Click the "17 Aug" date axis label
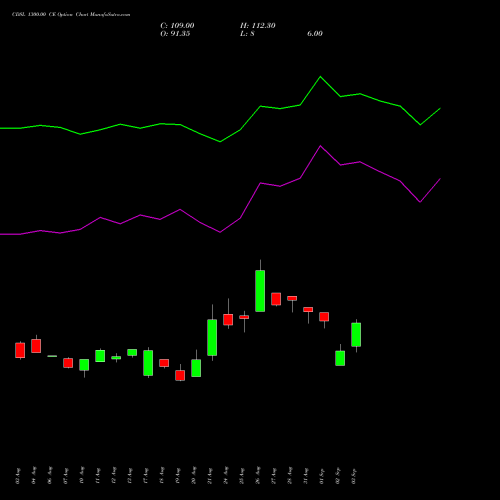Viewport: 500px width, 500px height. 146,475
